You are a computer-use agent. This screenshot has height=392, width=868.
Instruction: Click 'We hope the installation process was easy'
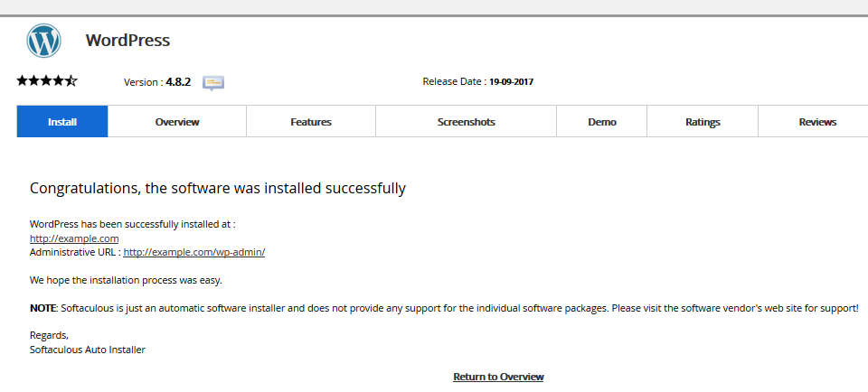(126, 280)
